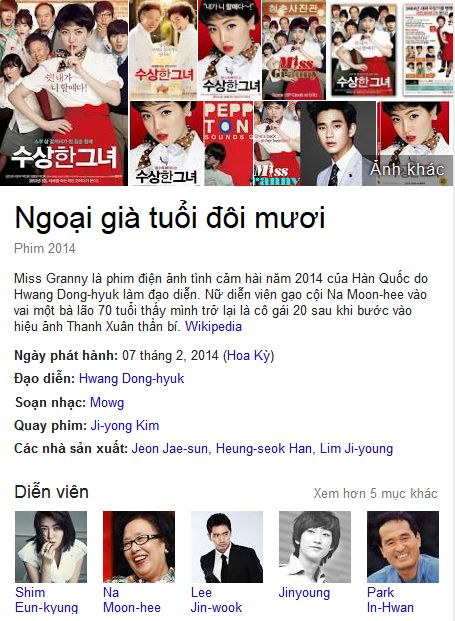Click producer Jeon Jae-sun link
The height and width of the screenshot is (621, 455).
(x=169, y=449)
